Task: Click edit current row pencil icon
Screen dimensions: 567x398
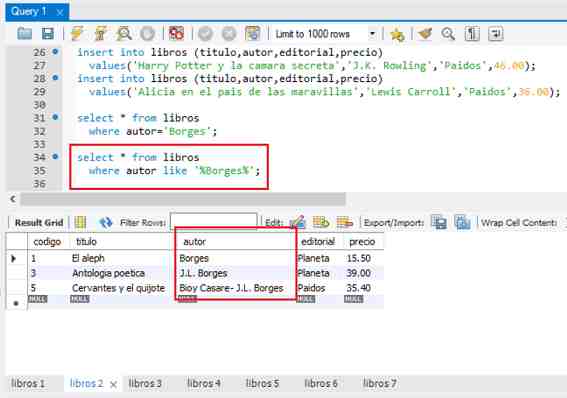Action: pos(298,222)
